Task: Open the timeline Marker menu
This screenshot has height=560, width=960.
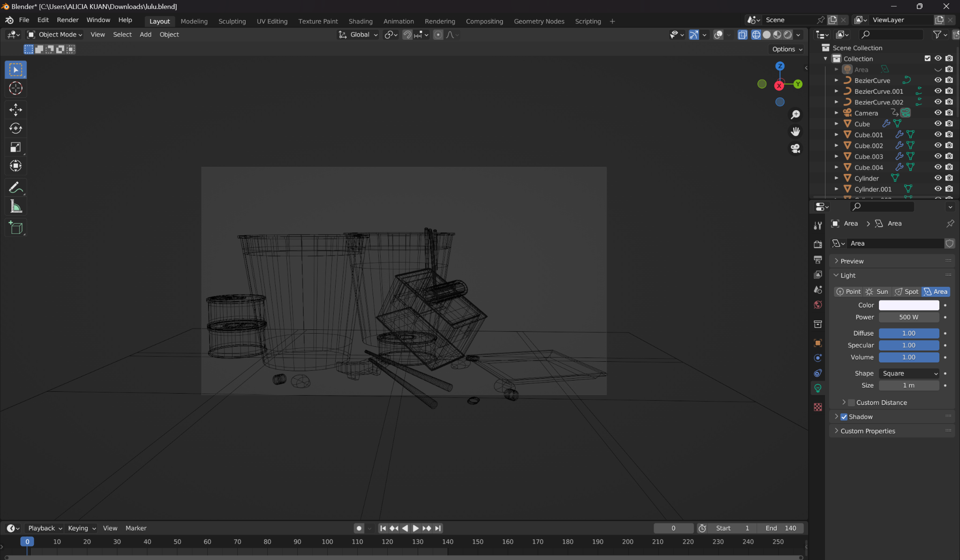Action: [136, 528]
